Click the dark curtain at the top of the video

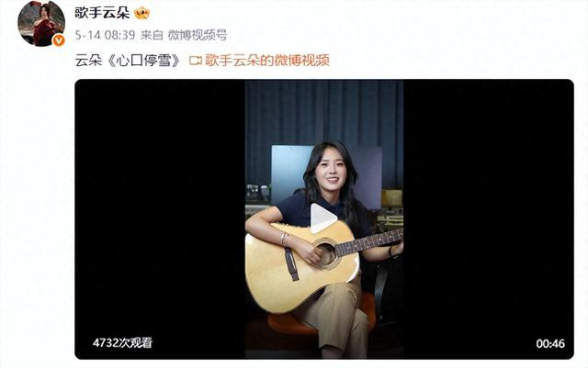[324, 113]
